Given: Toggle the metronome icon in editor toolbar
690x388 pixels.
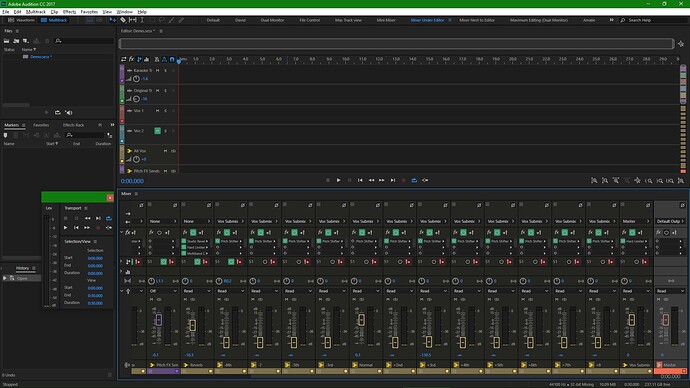Looking at the screenshot, I should (x=157, y=59).
